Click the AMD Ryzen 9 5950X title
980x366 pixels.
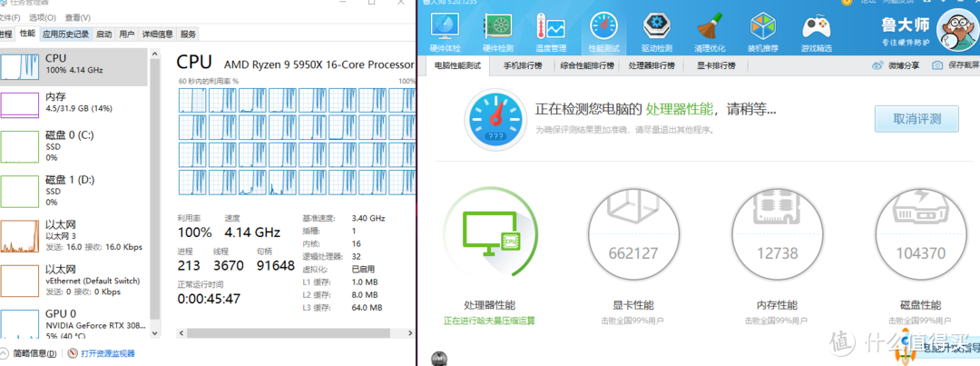coord(319,64)
